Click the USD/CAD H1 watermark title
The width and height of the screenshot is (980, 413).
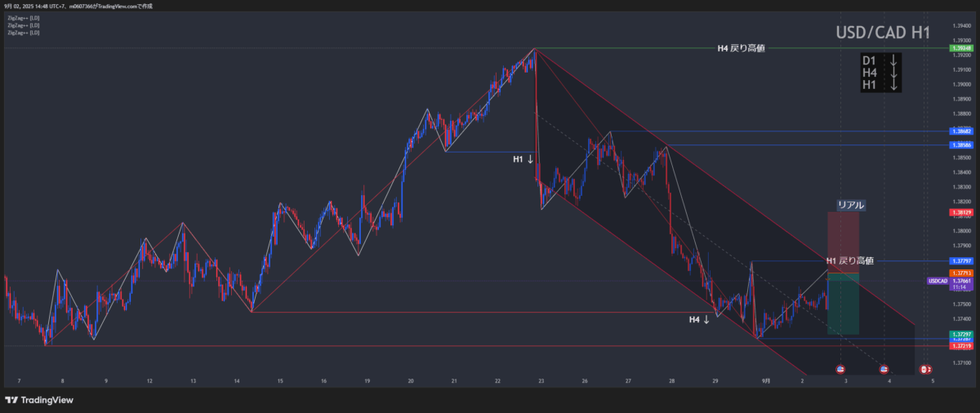pos(881,33)
